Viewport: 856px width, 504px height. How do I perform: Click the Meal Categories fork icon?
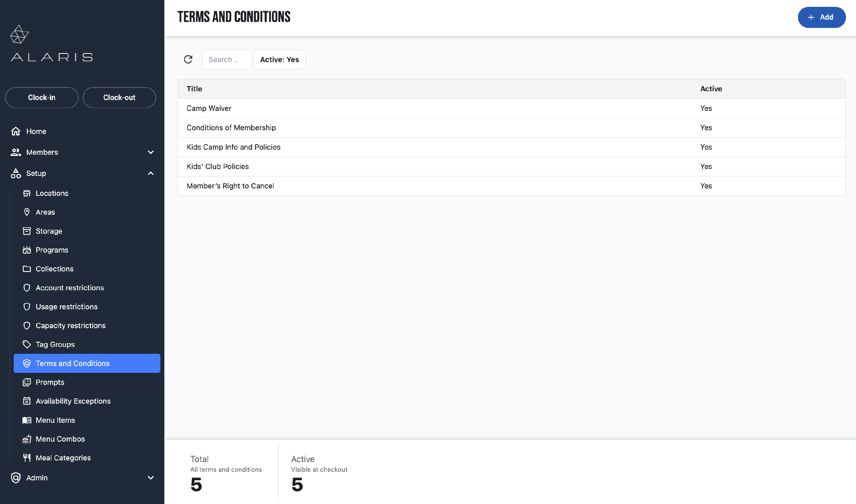tap(27, 458)
